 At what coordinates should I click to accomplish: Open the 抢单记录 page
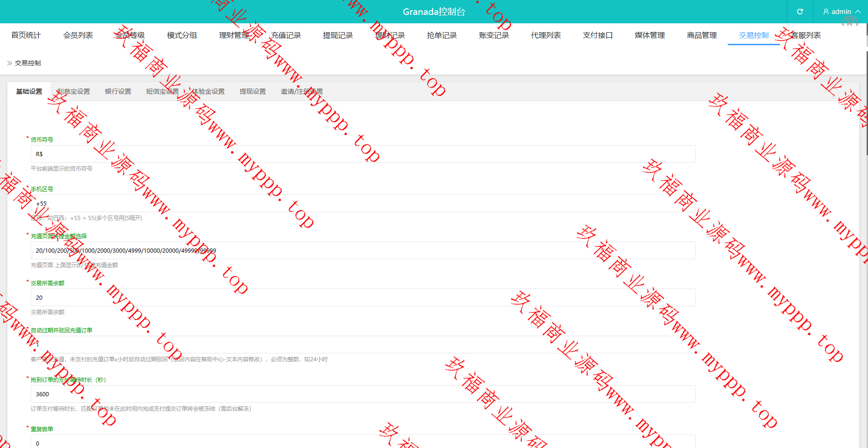442,35
